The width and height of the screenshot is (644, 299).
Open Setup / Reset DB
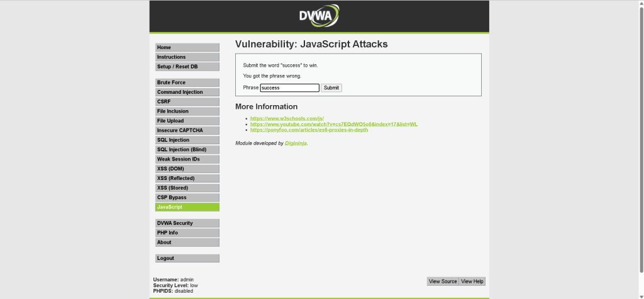[x=187, y=67]
